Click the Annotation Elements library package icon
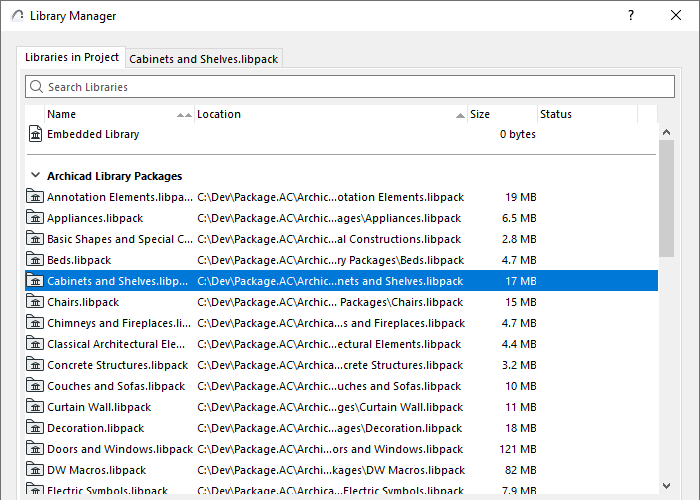The height and width of the screenshot is (500, 700). point(36,197)
